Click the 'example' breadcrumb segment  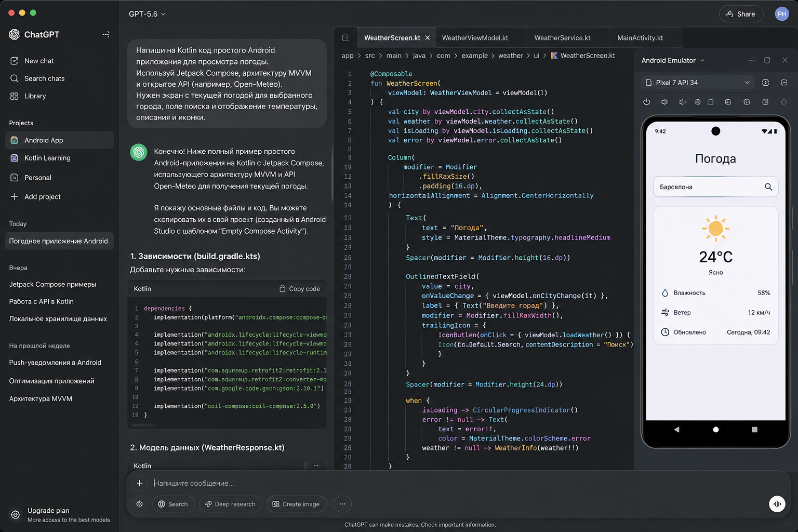(x=475, y=56)
